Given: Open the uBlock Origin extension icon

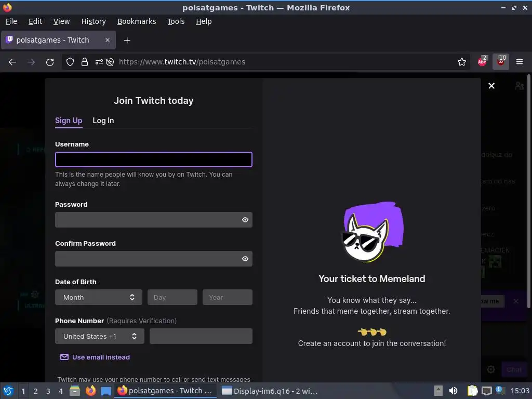Looking at the screenshot, I should click(x=501, y=61).
